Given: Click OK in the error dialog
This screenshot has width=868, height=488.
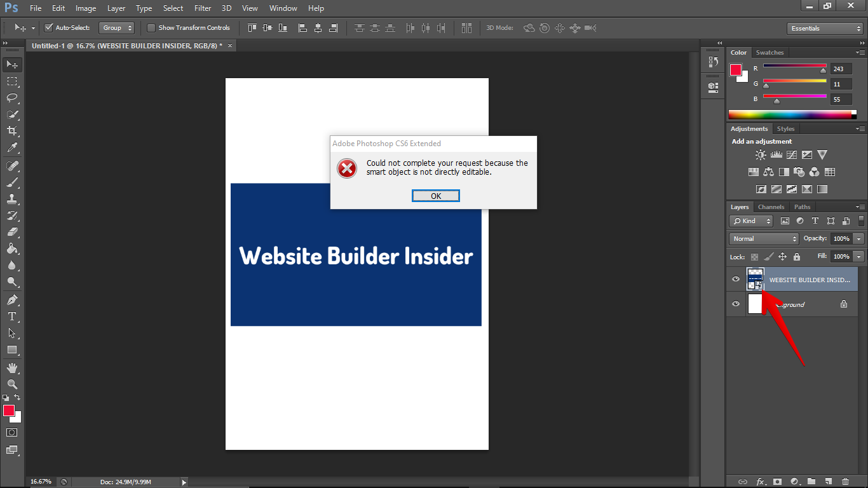Looking at the screenshot, I should point(435,196).
